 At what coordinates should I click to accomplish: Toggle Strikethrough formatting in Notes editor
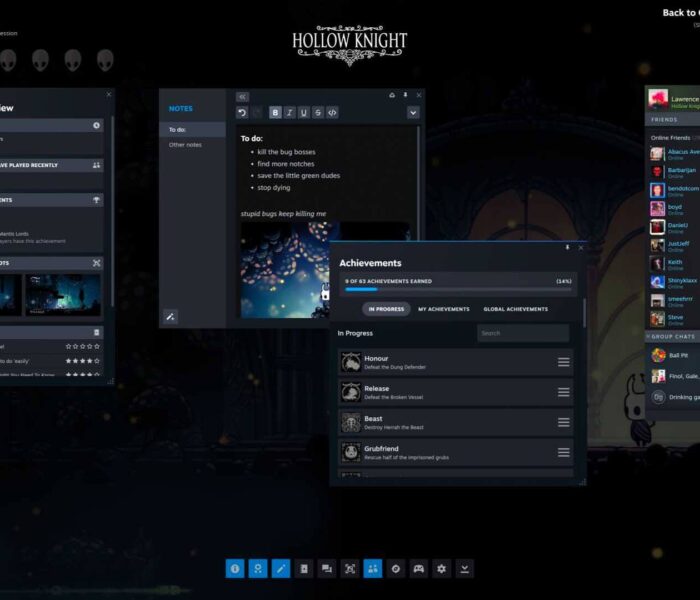[318, 112]
